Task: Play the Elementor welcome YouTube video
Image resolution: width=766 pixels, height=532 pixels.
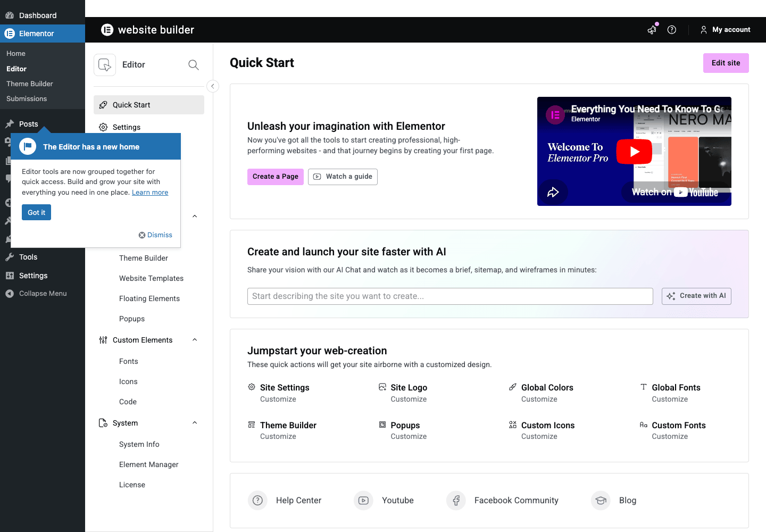Action: click(x=634, y=152)
